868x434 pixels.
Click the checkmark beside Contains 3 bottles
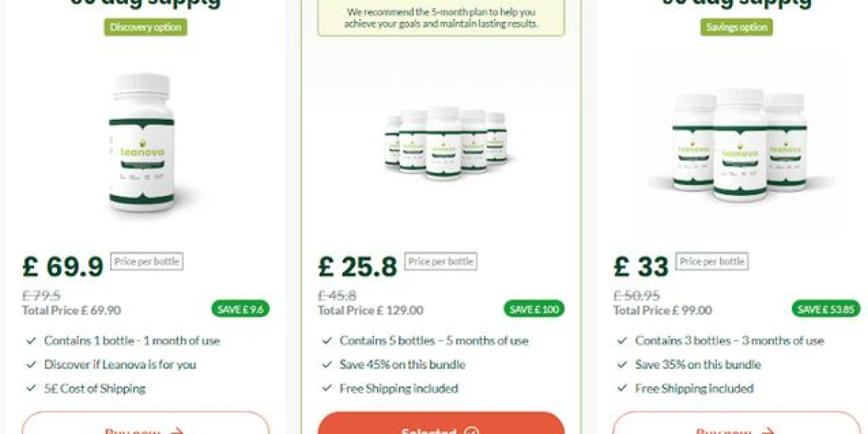point(621,340)
